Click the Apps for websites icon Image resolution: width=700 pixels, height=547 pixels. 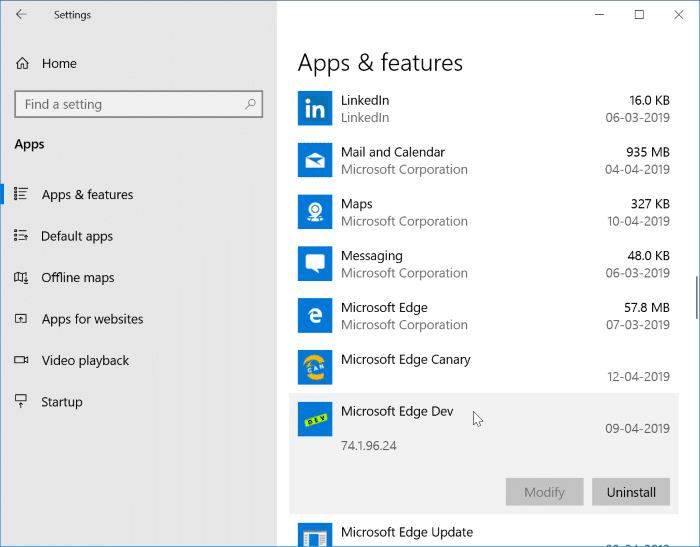(21, 319)
